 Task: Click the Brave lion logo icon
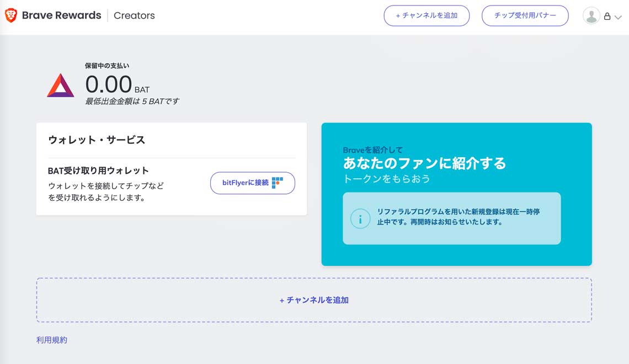[x=11, y=15]
